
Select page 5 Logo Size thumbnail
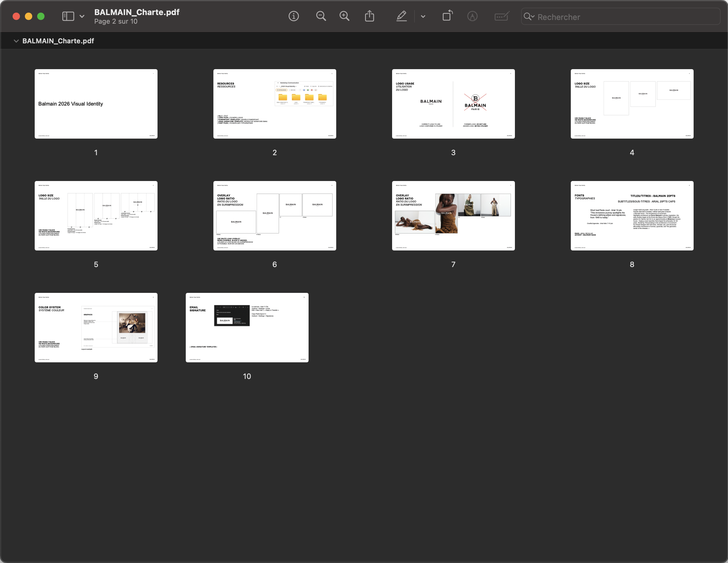point(96,216)
